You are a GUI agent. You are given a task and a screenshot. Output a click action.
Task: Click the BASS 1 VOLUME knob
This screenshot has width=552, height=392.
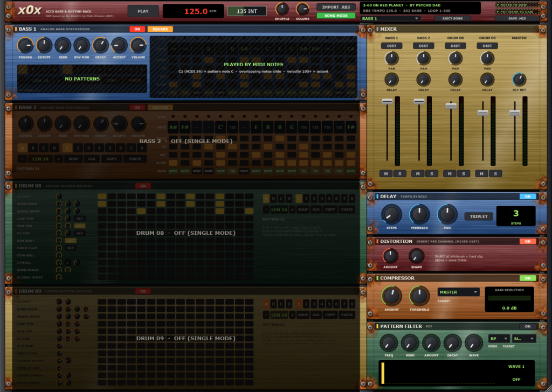click(138, 45)
